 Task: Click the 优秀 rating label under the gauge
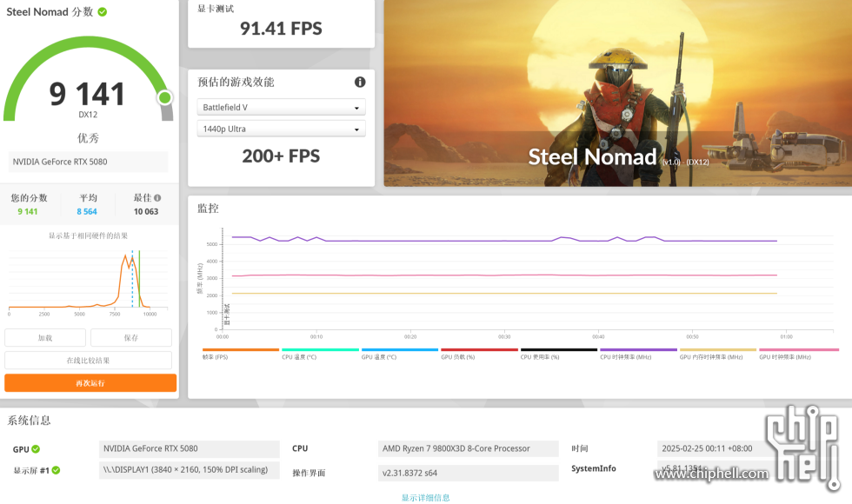tap(88, 138)
